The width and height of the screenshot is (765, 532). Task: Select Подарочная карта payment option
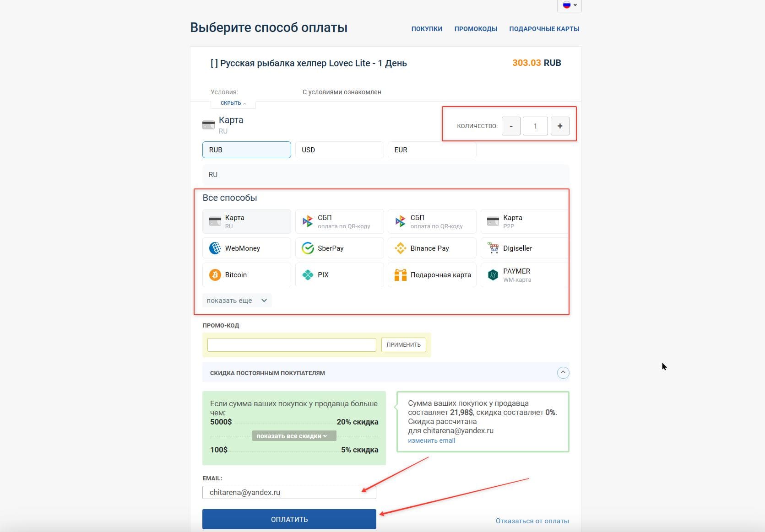[432, 275]
